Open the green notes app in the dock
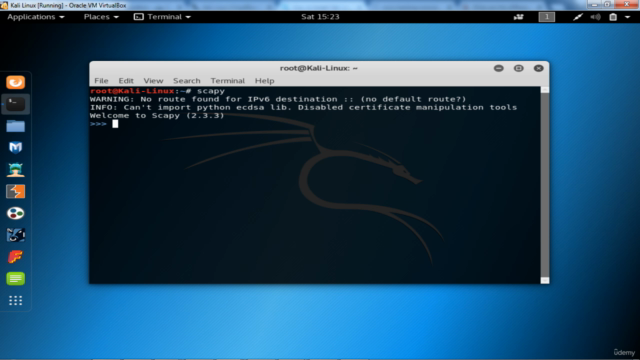 16,279
